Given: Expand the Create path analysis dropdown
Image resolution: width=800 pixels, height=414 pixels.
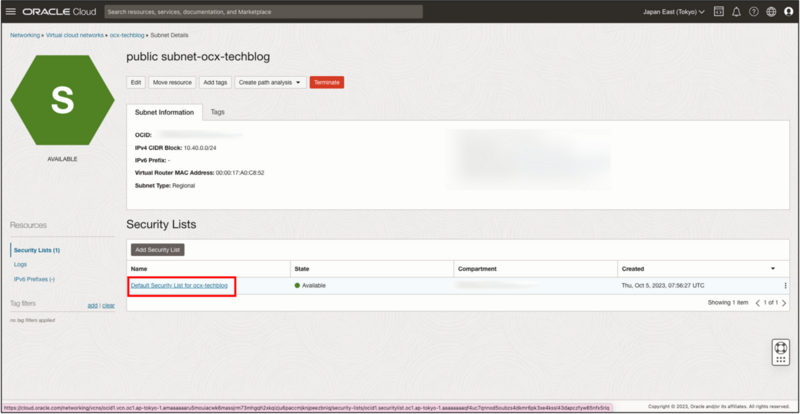Looking at the screenshot, I should tap(270, 82).
